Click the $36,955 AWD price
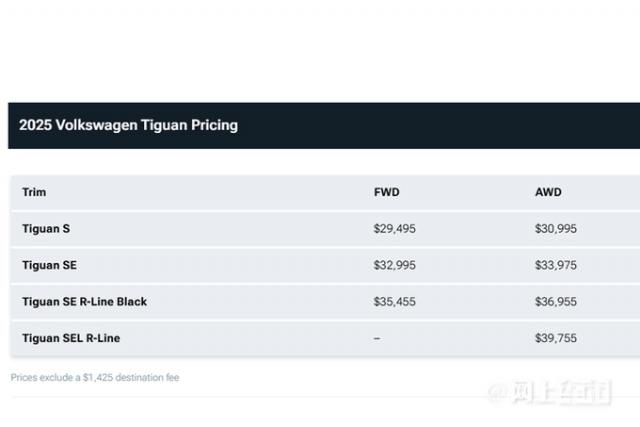The height and width of the screenshot is (427, 640). point(555,301)
